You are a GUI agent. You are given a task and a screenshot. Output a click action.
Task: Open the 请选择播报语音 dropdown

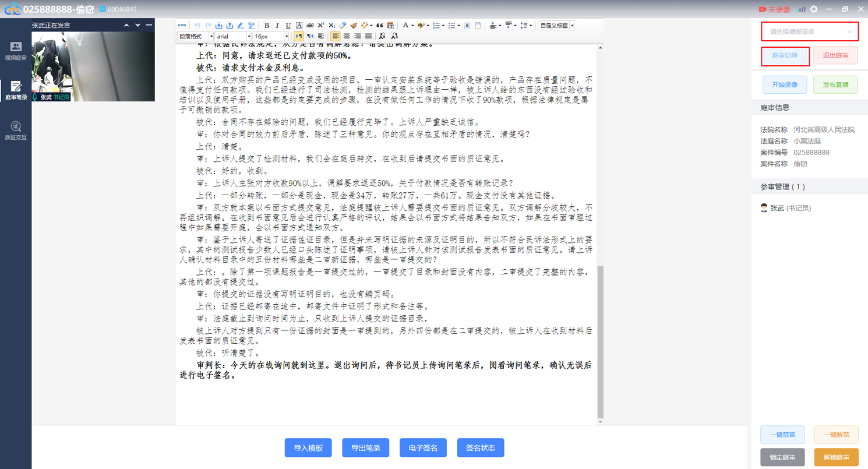[810, 31]
